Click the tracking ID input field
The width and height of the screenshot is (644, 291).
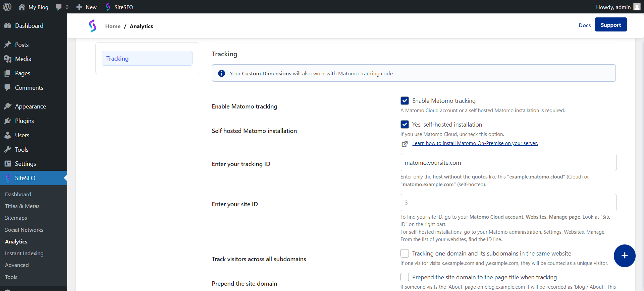(508, 162)
